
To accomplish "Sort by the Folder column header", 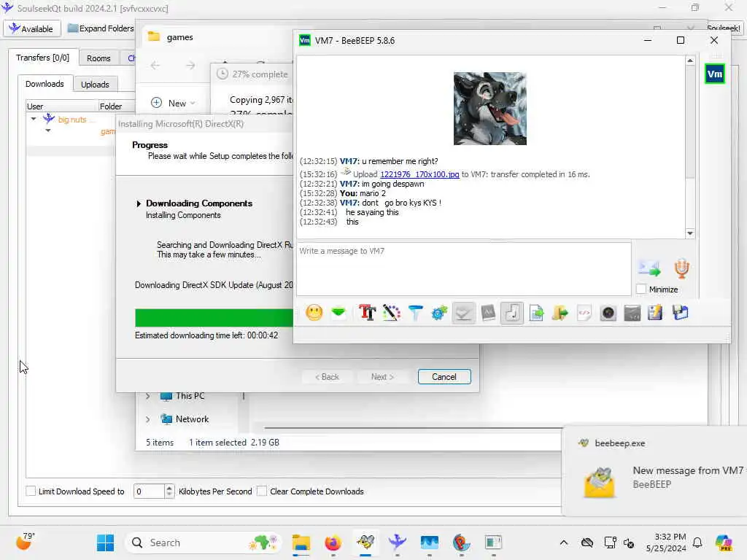I will (x=117, y=106).
